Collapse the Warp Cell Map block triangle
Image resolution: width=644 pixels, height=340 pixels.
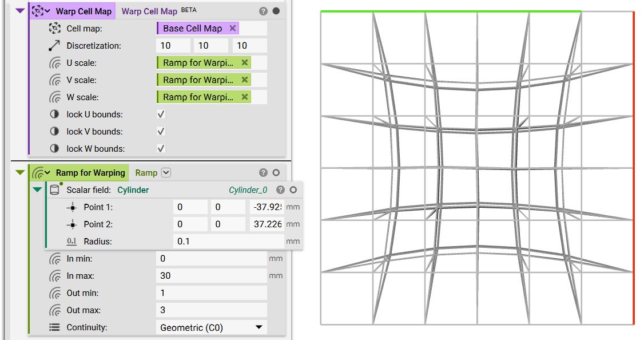[21, 11]
